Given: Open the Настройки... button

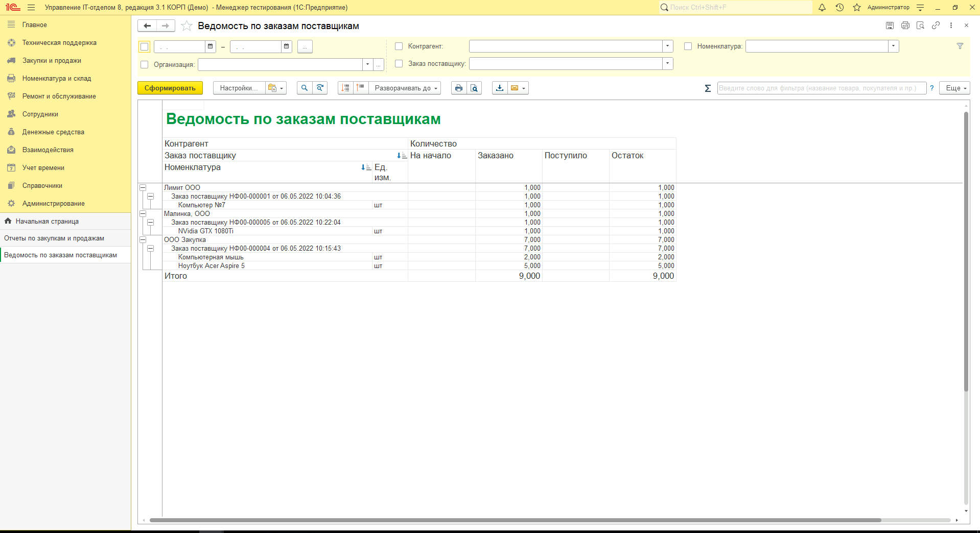Looking at the screenshot, I should (x=239, y=88).
